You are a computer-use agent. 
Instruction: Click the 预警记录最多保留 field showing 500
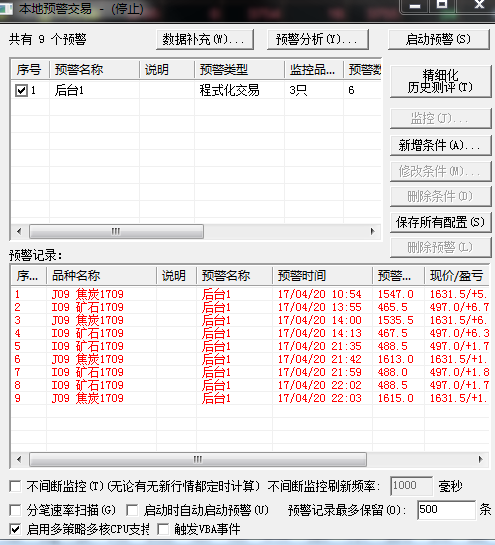pos(446,510)
